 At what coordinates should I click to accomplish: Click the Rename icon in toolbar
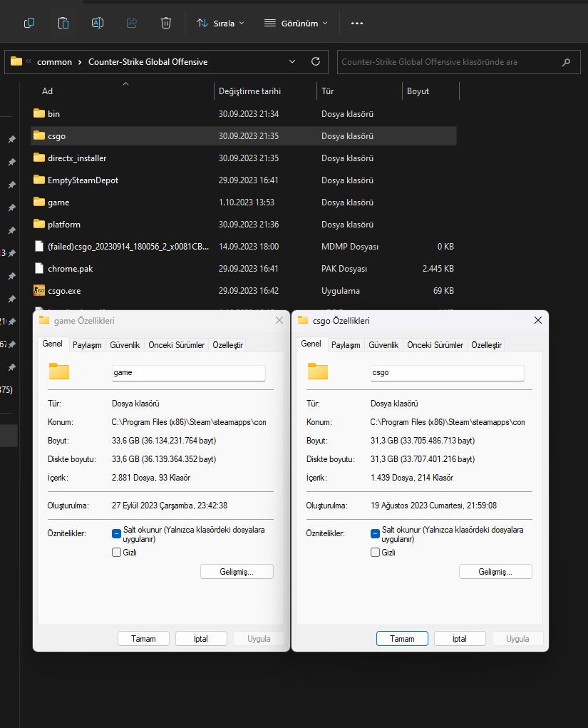click(98, 23)
